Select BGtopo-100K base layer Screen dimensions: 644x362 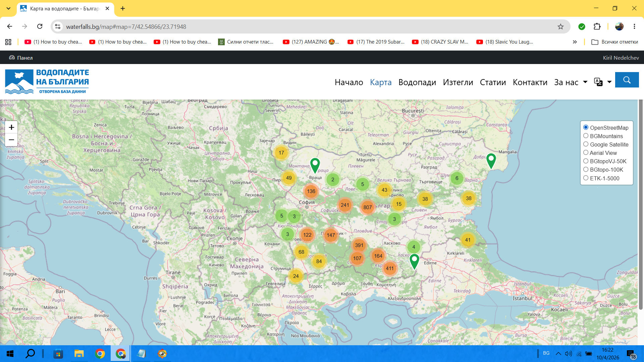(586, 170)
